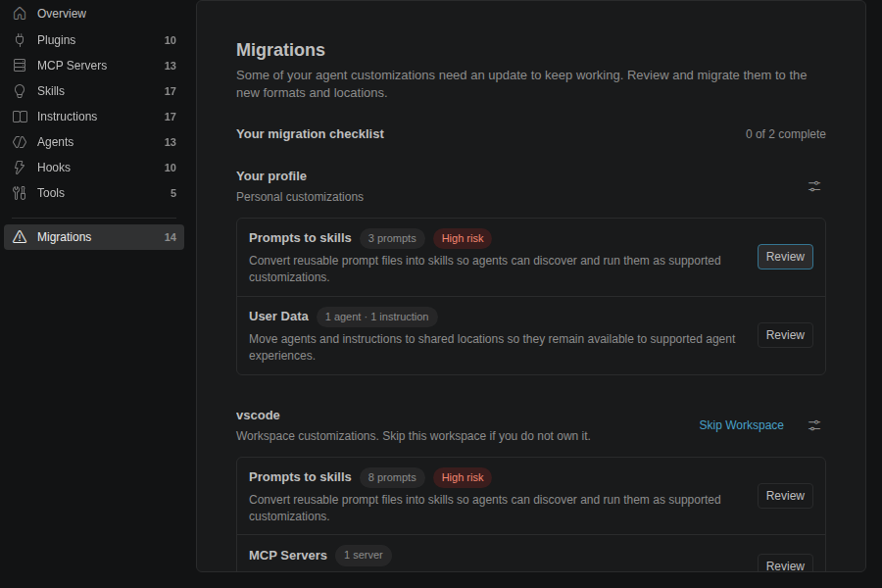Open the Hooks section

pos(94,168)
